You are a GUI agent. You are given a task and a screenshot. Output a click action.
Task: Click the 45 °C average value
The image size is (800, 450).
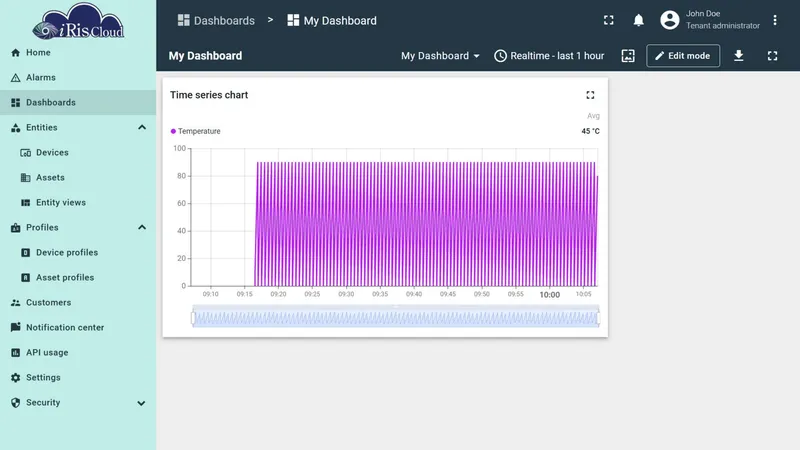tap(590, 131)
